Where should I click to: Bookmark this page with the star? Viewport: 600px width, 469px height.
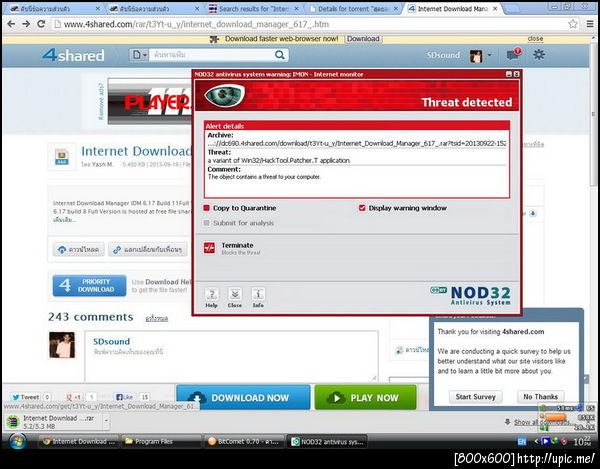573,24
